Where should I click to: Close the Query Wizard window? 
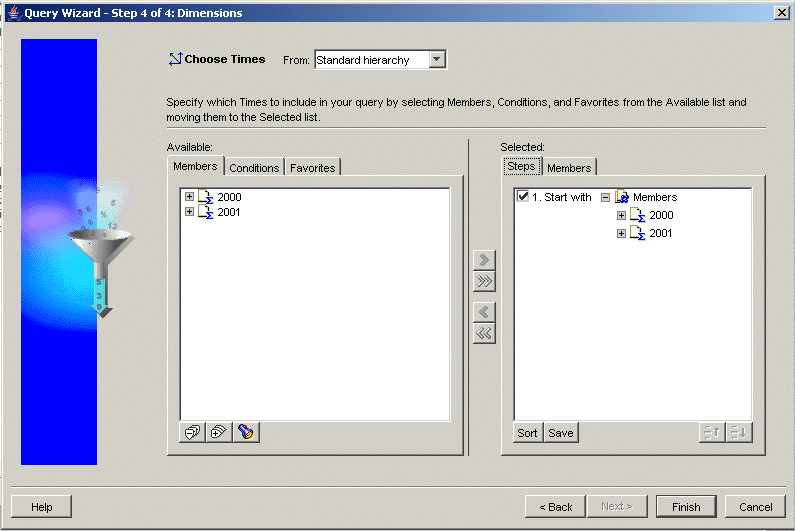[x=782, y=13]
